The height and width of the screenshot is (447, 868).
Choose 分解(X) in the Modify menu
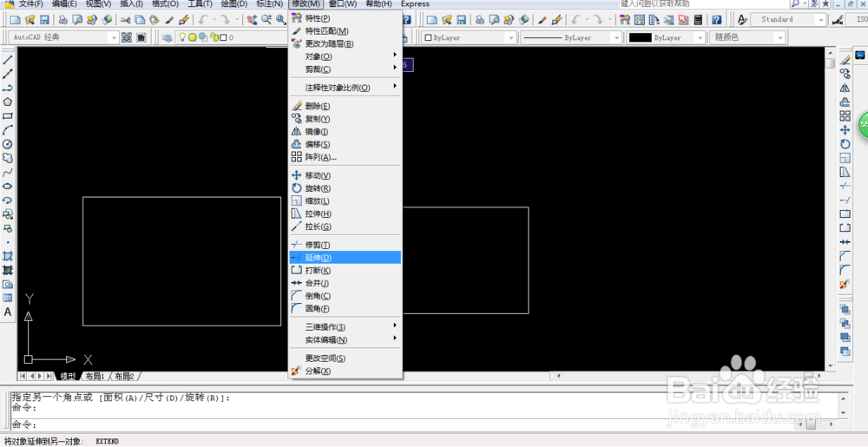pos(345,371)
